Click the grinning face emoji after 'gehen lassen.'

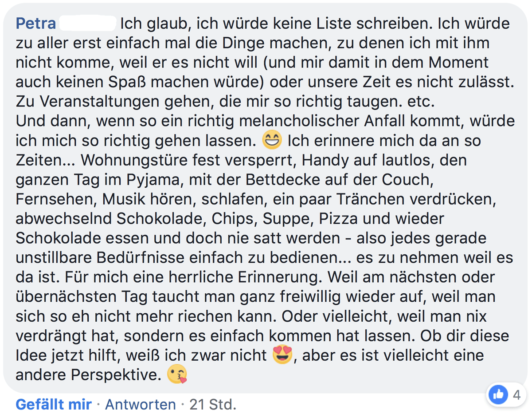click(x=272, y=141)
